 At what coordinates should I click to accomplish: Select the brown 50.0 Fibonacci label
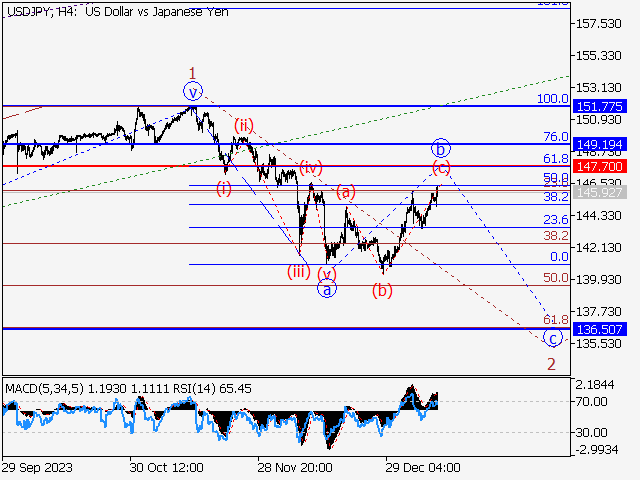click(556, 278)
